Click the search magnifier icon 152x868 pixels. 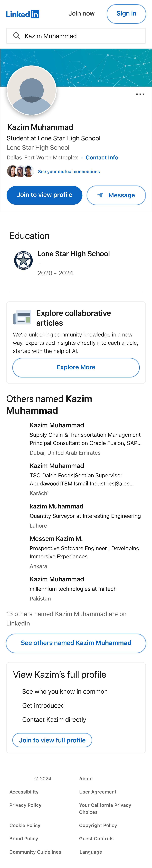(16, 36)
